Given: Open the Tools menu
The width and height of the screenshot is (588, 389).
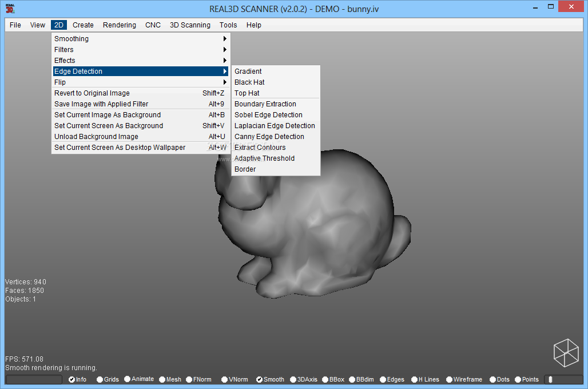Looking at the screenshot, I should (x=228, y=25).
